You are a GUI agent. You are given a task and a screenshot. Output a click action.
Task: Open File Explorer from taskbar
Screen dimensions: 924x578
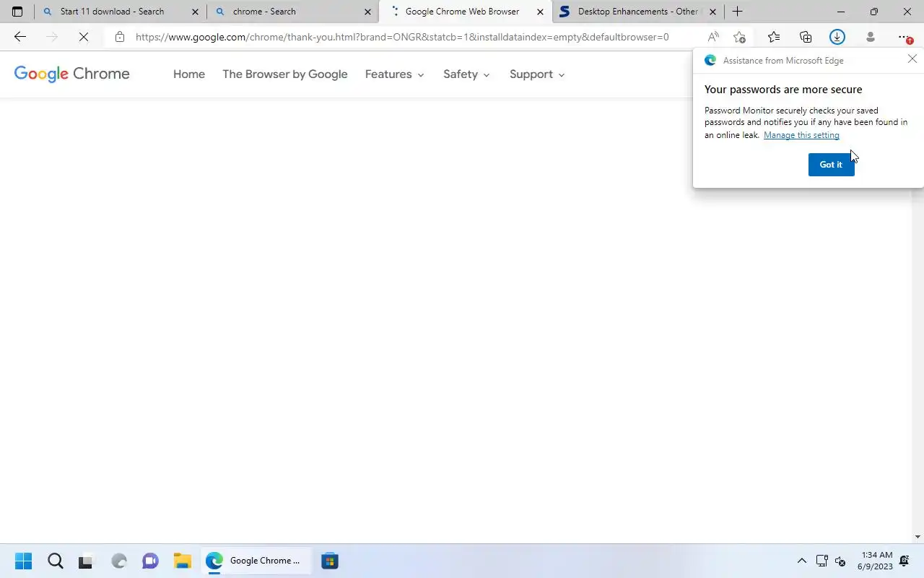(x=182, y=561)
